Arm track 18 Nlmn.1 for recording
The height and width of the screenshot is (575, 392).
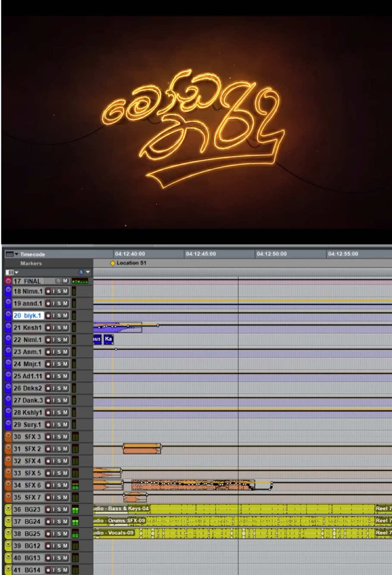pos(48,291)
